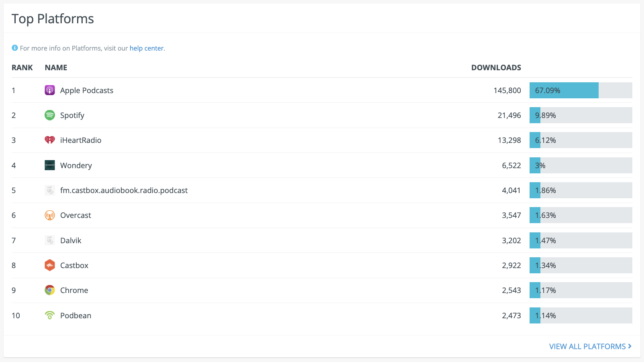
Task: Click the Apple Podcasts purple icon
Action: tap(49, 90)
